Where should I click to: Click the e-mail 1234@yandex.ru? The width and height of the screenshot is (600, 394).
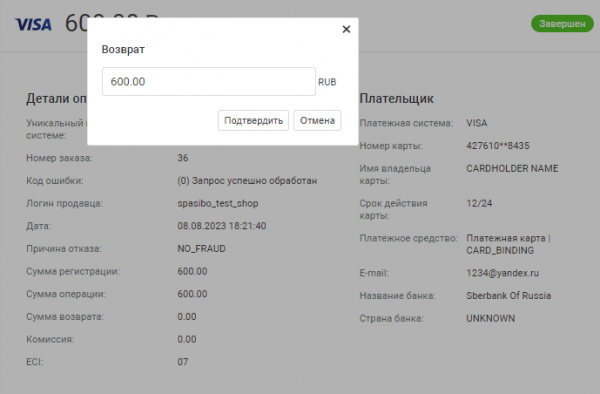502,273
